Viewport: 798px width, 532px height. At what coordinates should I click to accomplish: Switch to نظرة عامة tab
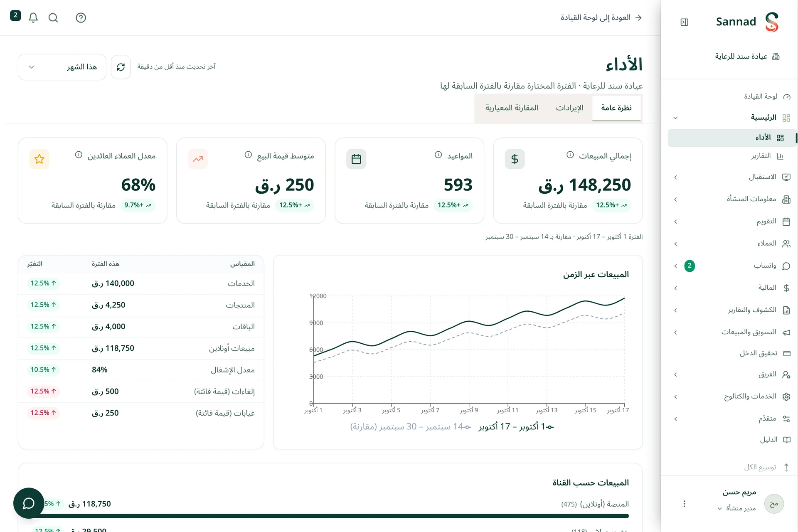pos(616,108)
